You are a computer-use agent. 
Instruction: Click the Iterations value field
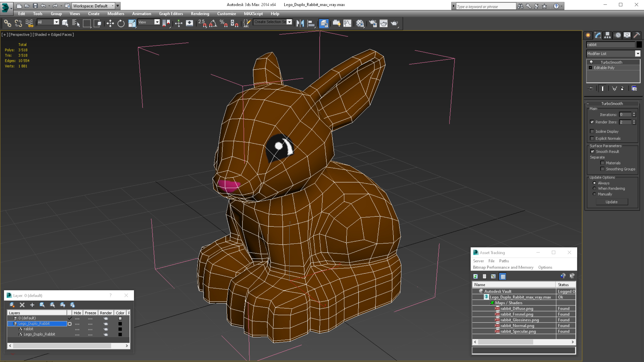625,114
